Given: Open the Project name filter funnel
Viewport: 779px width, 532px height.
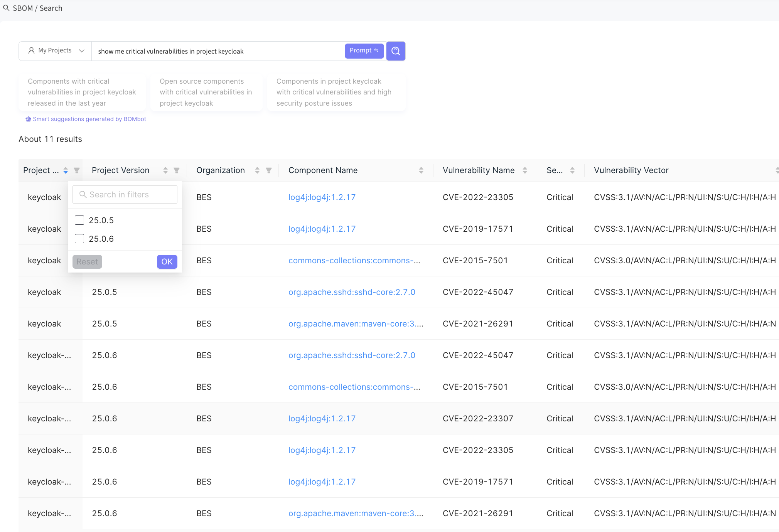Looking at the screenshot, I should click(77, 170).
